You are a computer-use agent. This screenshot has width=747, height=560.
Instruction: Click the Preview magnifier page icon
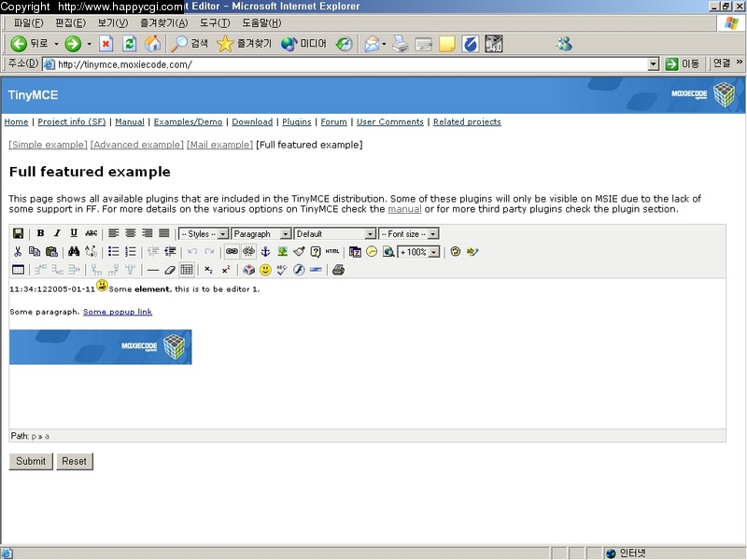(388, 251)
